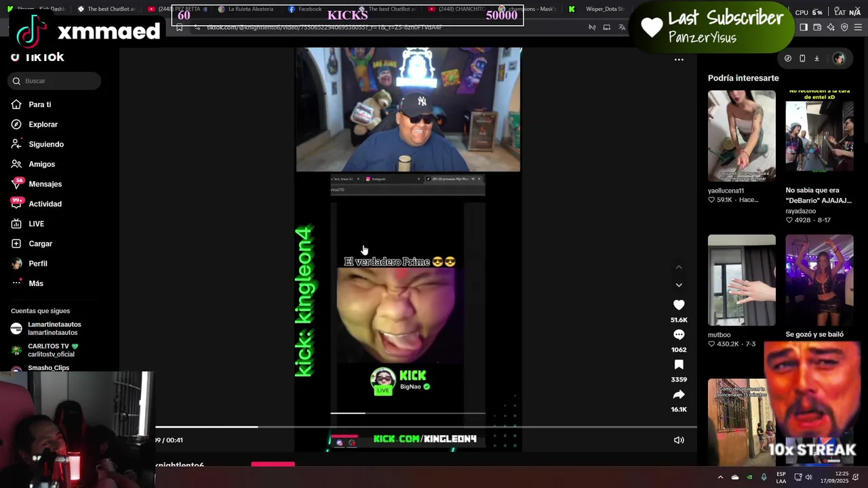Open mutboo suggested video thumbnail
Viewport: 868px width, 488px height.
pos(742,280)
